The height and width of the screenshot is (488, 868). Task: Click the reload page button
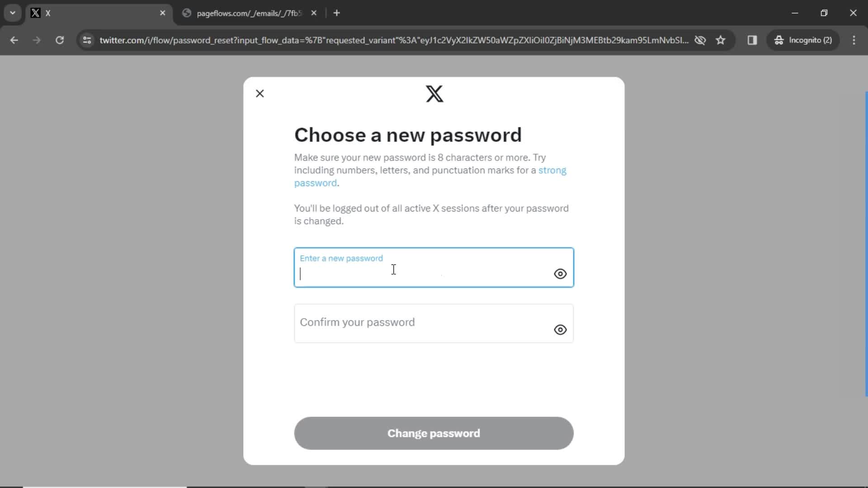tap(60, 40)
